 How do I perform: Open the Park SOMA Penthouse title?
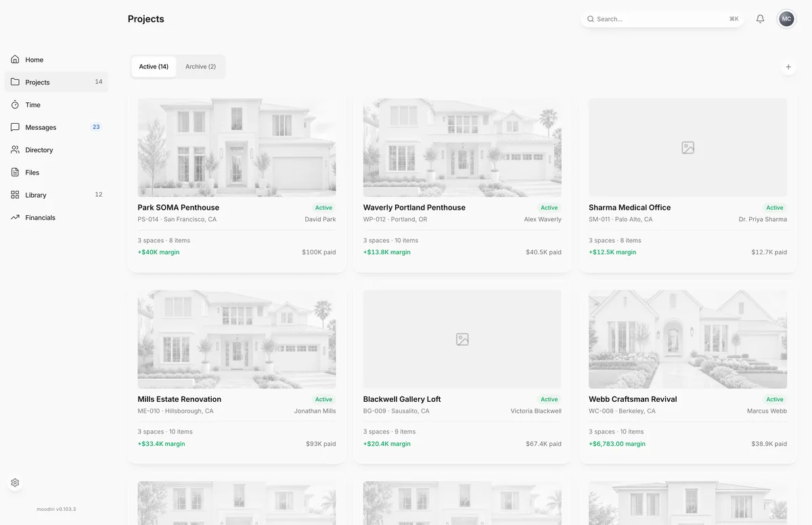(178, 208)
